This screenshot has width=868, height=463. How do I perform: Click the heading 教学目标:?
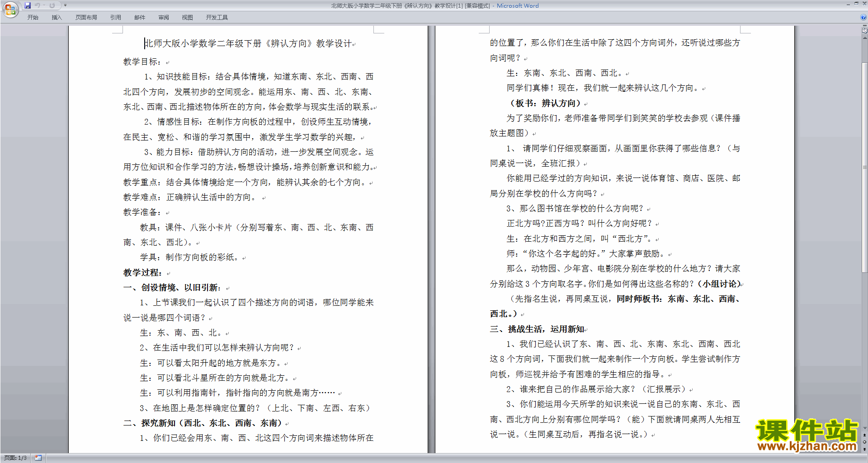pos(142,62)
